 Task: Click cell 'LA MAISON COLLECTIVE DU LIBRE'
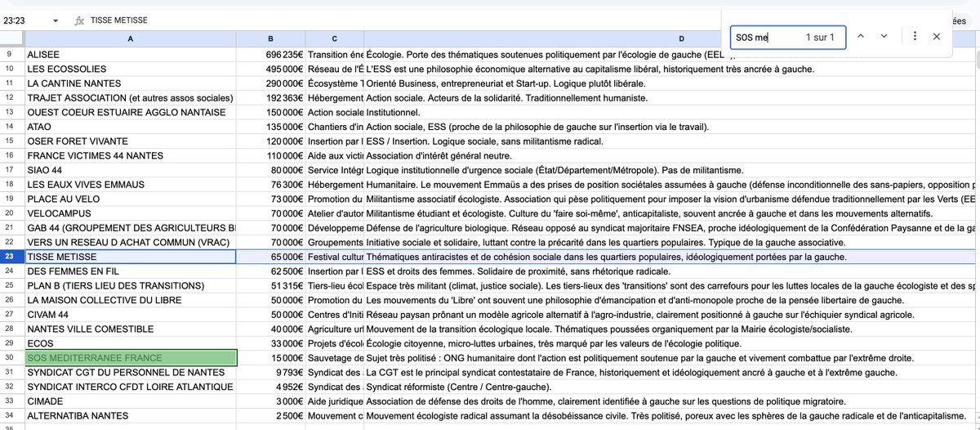(131, 300)
